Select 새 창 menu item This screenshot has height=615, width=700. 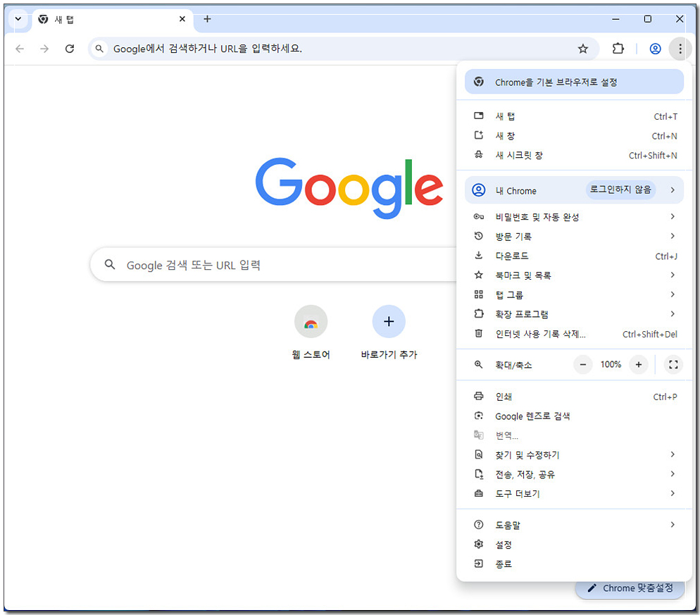[x=574, y=136]
